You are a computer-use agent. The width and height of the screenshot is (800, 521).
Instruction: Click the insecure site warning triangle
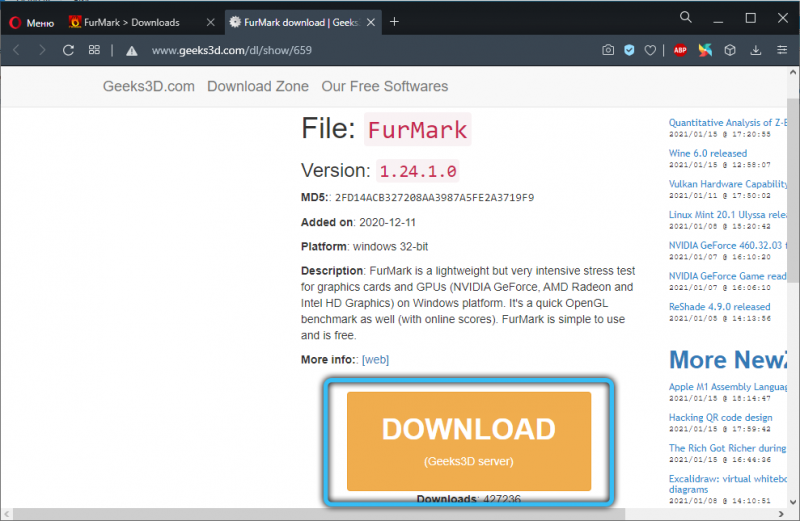pos(132,51)
